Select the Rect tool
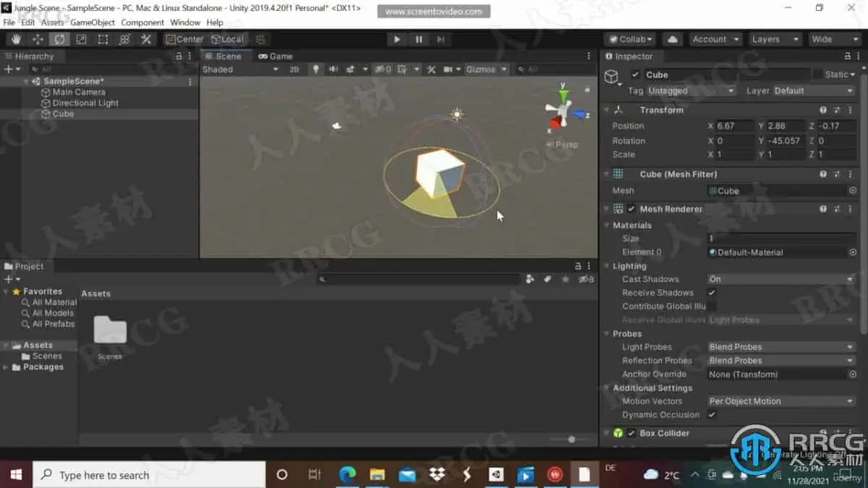This screenshot has height=488, width=868. point(103,39)
